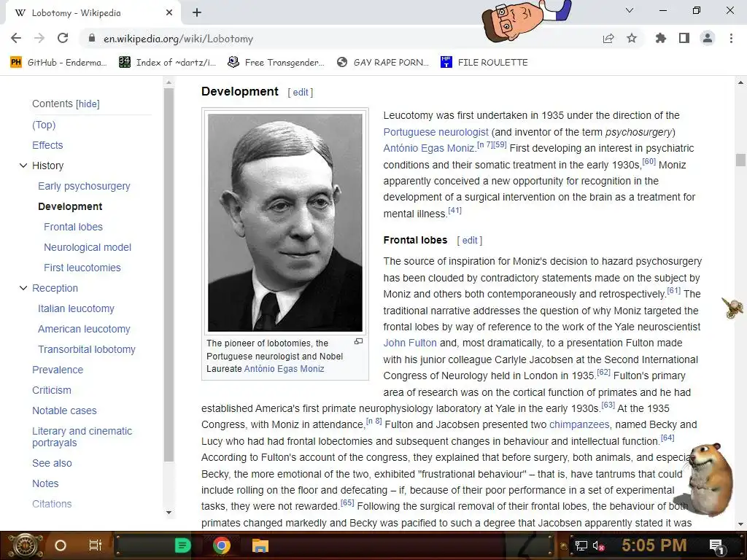Open the Chrome profile avatar
Screen dimensions: 747x560
click(708, 38)
